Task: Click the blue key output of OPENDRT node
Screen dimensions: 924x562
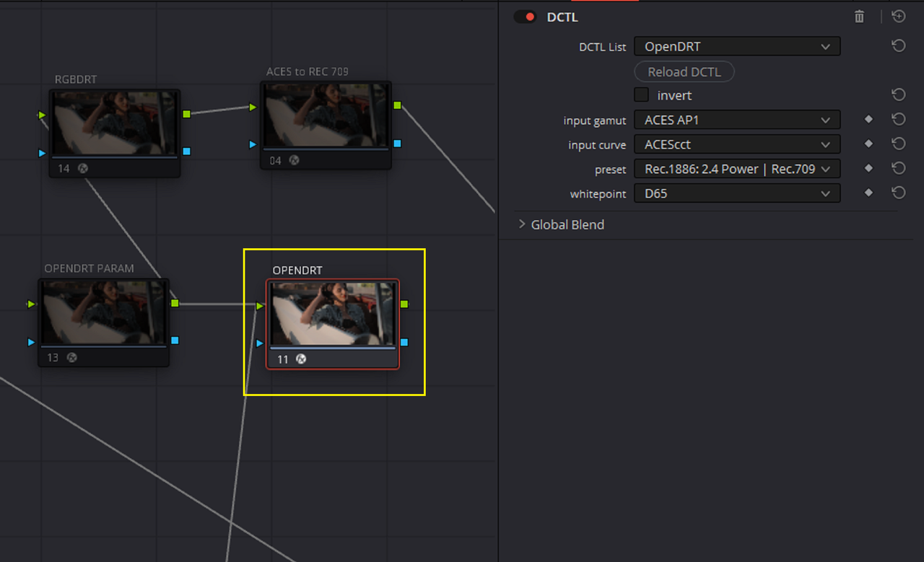Action: click(404, 342)
